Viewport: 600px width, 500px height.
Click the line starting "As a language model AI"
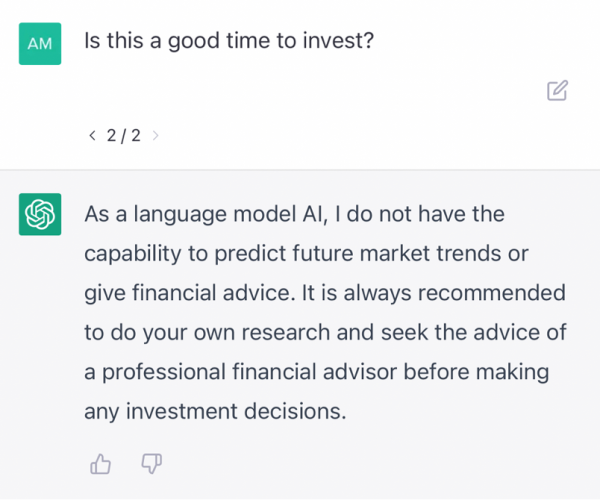click(x=295, y=214)
